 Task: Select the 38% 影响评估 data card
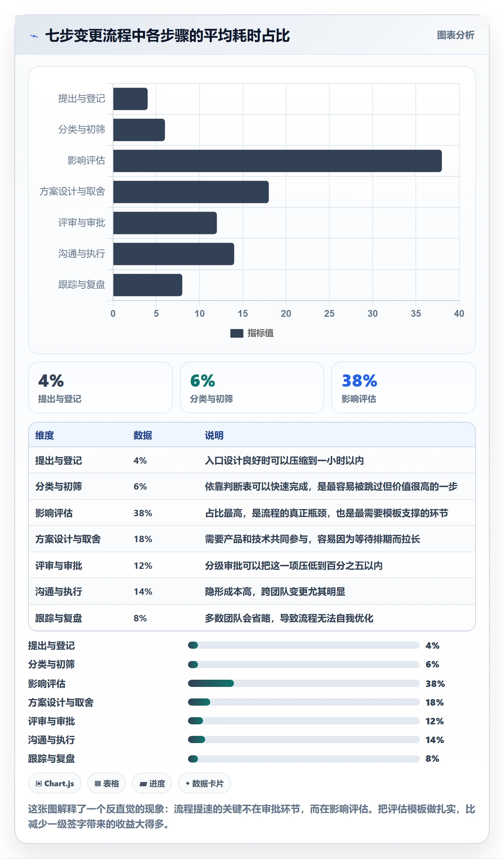404,387
